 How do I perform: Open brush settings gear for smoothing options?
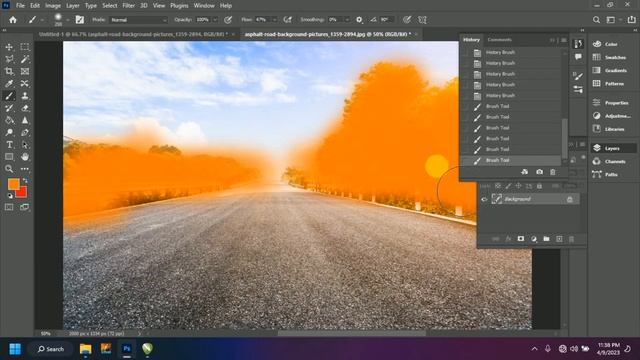(x=359, y=20)
